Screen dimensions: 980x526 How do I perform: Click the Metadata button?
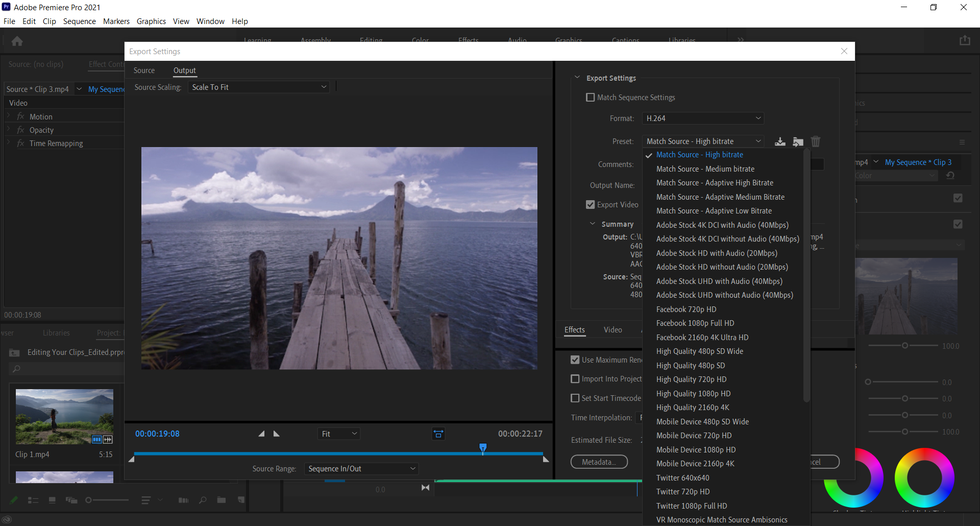click(x=599, y=462)
